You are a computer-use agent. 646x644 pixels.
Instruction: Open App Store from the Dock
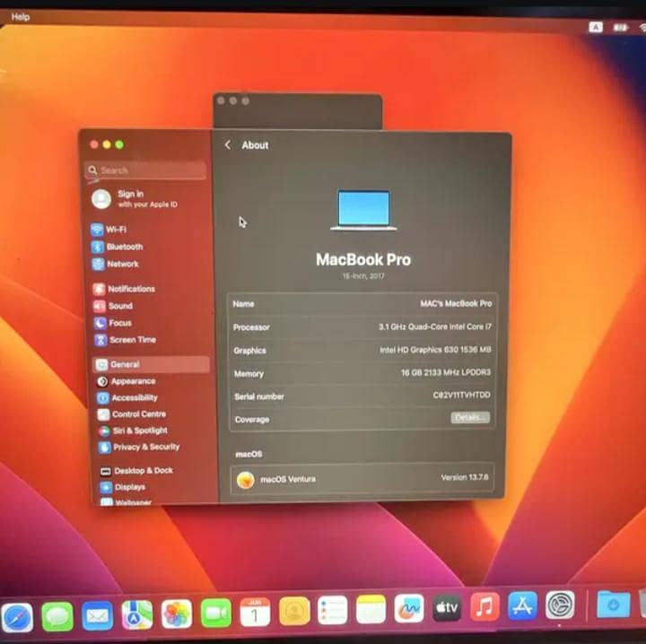[x=522, y=606]
